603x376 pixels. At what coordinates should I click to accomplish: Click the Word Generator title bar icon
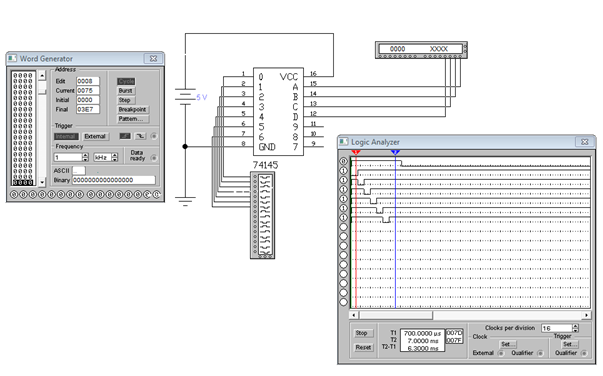click(12, 58)
